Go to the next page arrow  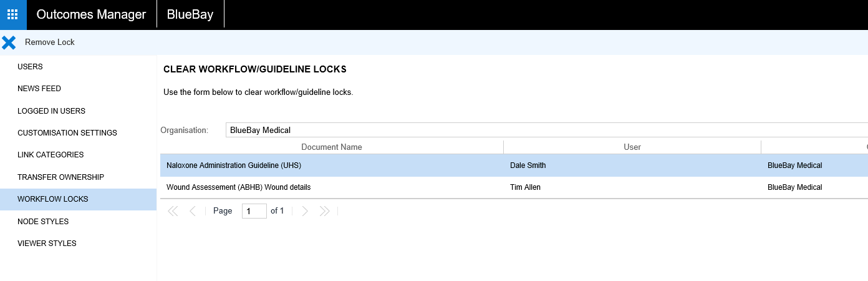305,211
